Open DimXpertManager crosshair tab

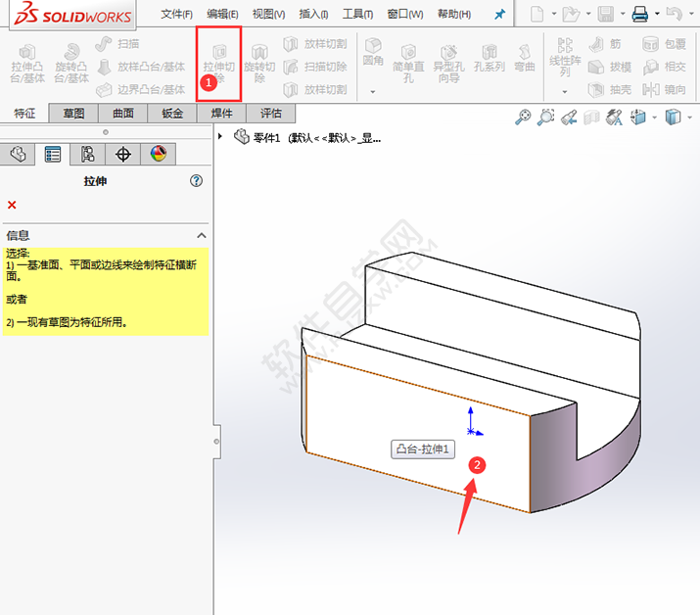pyautogui.click(x=122, y=155)
